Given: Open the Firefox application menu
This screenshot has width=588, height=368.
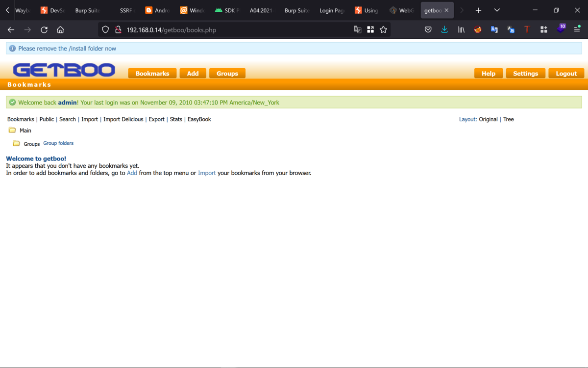Looking at the screenshot, I should point(577,29).
